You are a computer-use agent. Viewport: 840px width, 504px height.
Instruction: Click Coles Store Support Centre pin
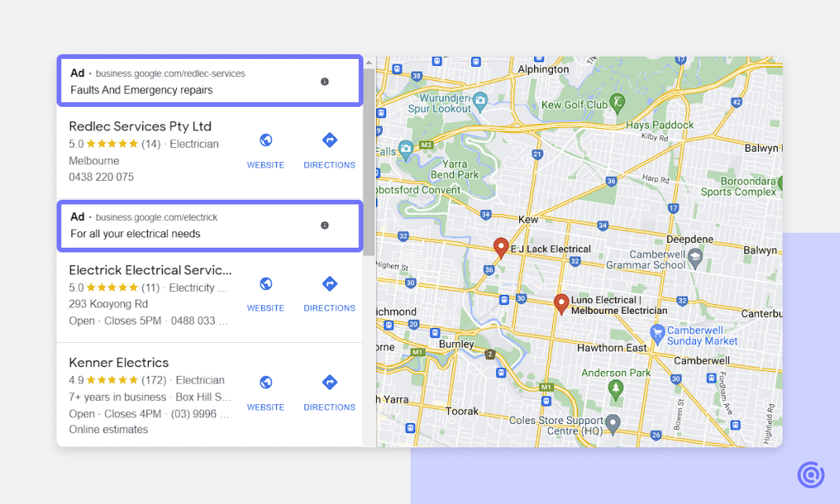(x=613, y=425)
